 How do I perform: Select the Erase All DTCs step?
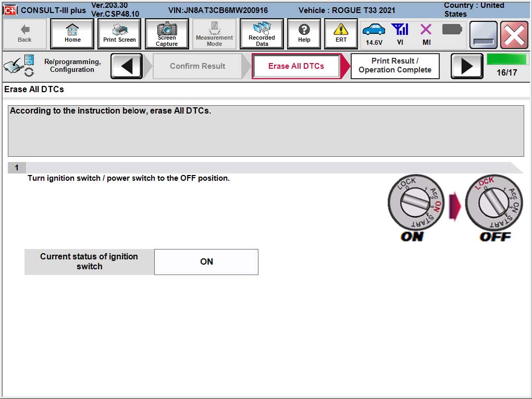click(x=296, y=66)
